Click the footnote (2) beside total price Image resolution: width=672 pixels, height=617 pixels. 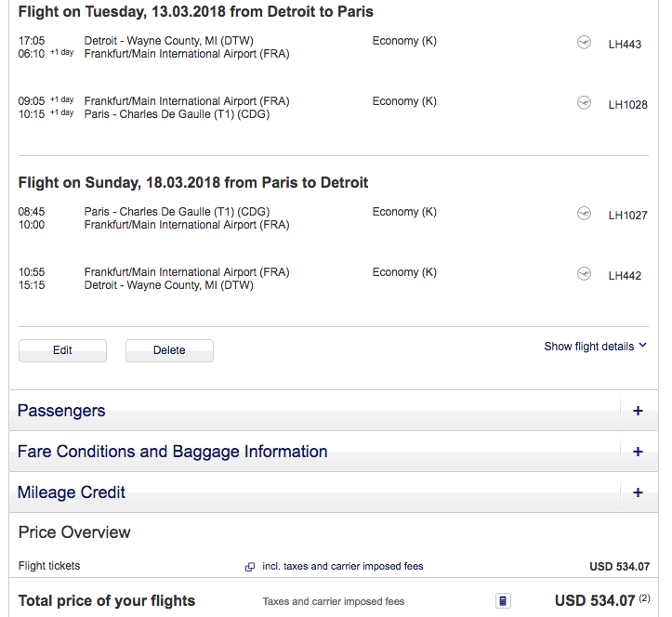click(x=644, y=598)
